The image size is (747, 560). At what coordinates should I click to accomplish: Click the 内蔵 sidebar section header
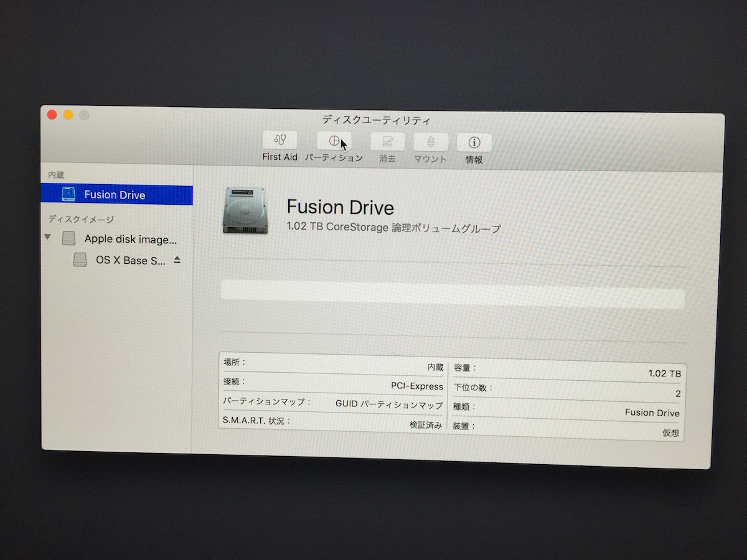tap(56, 175)
